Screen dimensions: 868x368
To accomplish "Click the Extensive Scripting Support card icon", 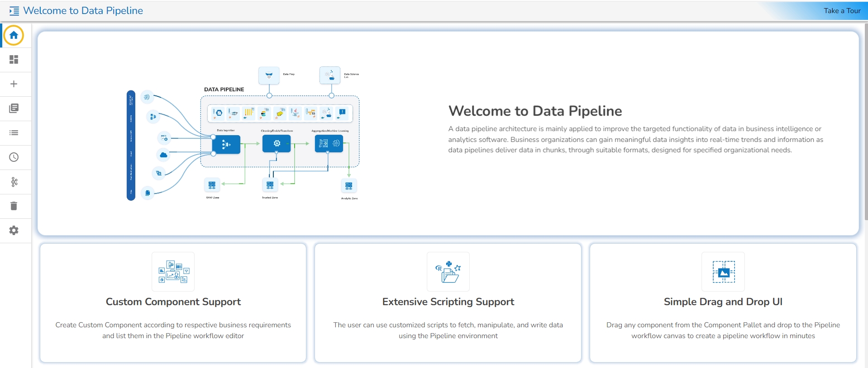I will 448,272.
